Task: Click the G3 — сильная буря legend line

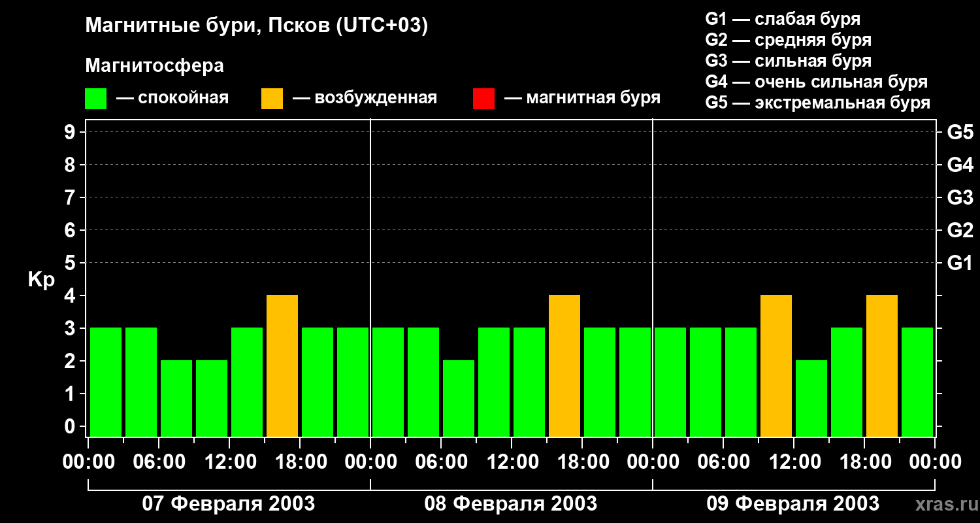Action: tap(789, 61)
